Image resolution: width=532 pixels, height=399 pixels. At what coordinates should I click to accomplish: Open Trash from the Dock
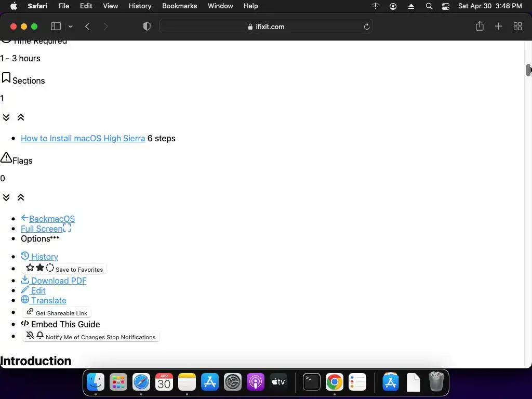click(436, 382)
